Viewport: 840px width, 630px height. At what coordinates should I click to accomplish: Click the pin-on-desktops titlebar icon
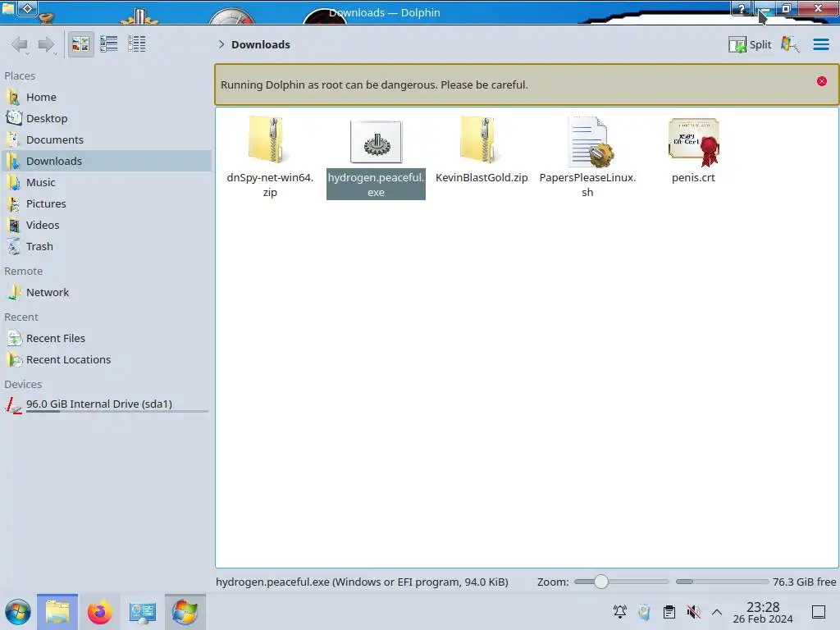[x=28, y=8]
